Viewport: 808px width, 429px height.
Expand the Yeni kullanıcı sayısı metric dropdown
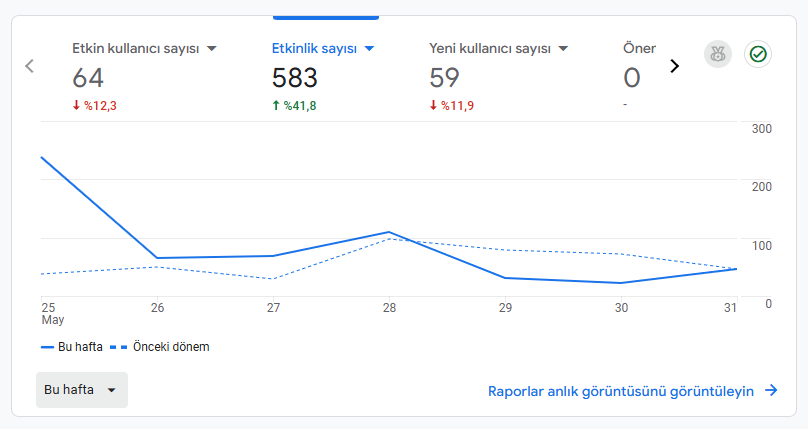tap(563, 49)
